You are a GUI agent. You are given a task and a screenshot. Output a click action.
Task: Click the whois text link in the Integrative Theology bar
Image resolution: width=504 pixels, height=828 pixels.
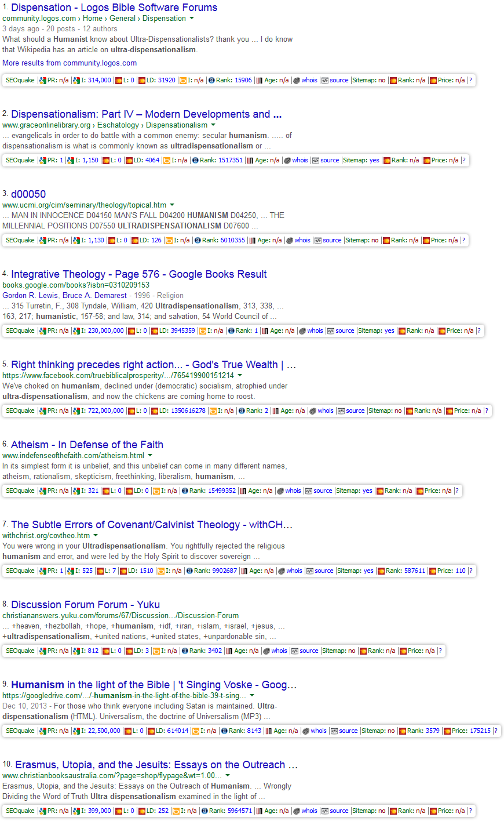pos(315,331)
